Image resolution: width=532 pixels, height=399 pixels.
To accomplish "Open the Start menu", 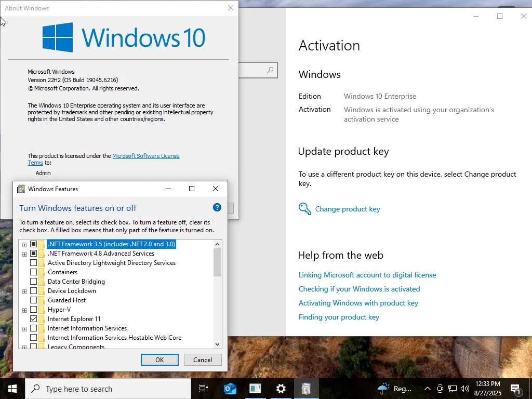I will point(12,389).
